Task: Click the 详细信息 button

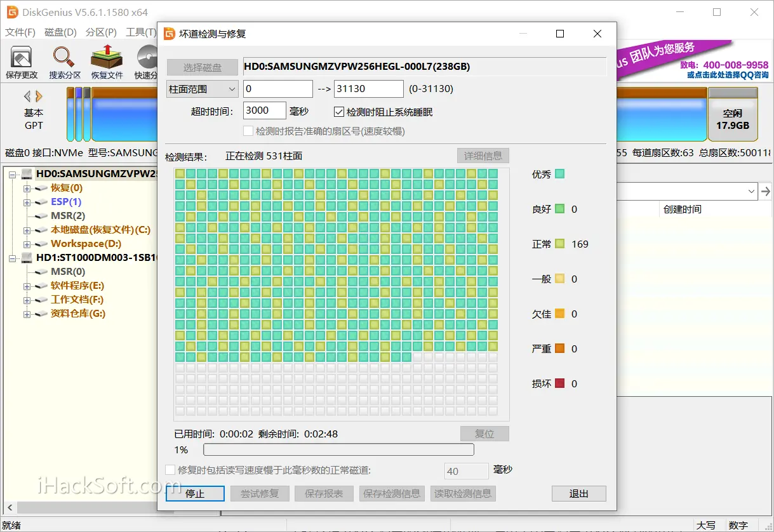Action: point(483,156)
